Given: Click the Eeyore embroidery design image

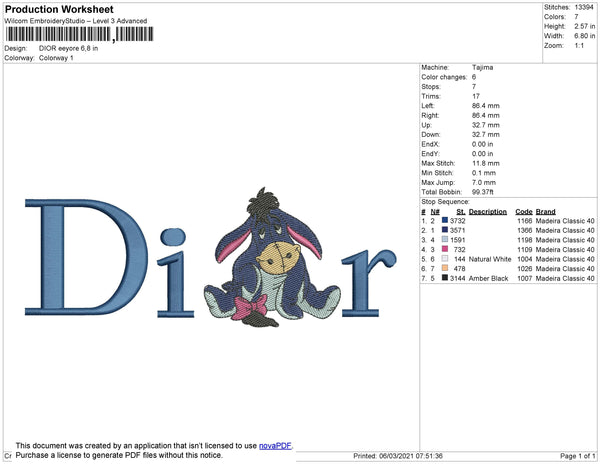Looking at the screenshot, I should [x=272, y=257].
